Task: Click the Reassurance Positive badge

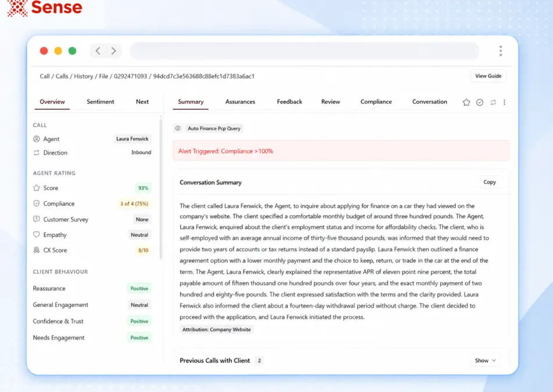Action: pos(139,288)
